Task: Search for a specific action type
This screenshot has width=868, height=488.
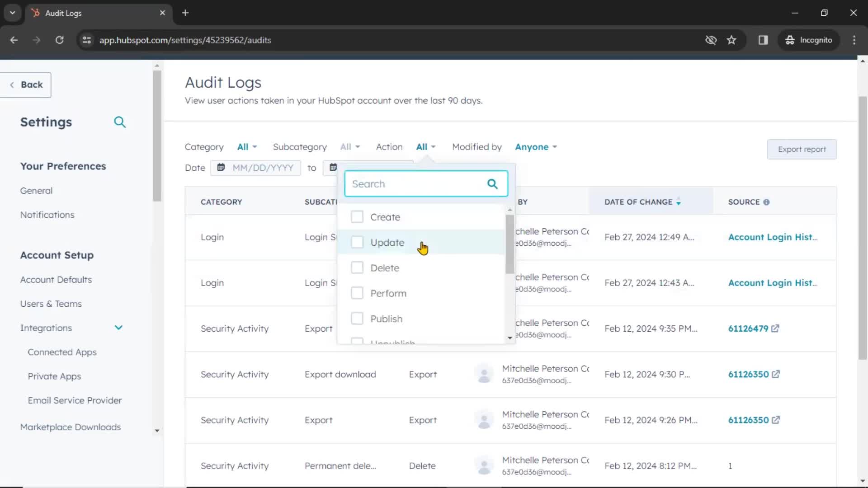Action: 426,183
